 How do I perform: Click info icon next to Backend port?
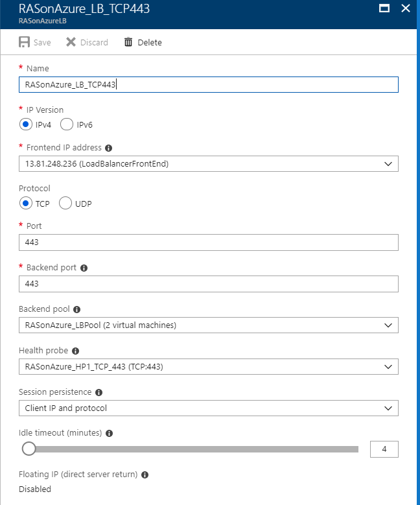coord(84,268)
